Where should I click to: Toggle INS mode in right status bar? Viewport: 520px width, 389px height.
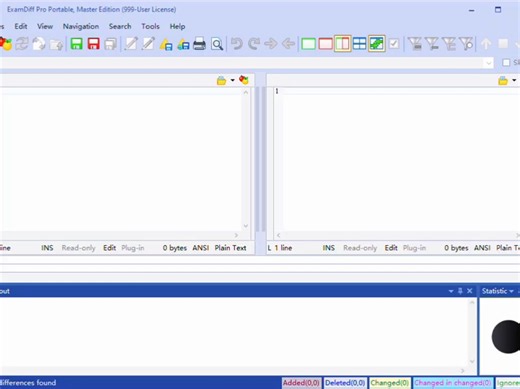tap(329, 248)
